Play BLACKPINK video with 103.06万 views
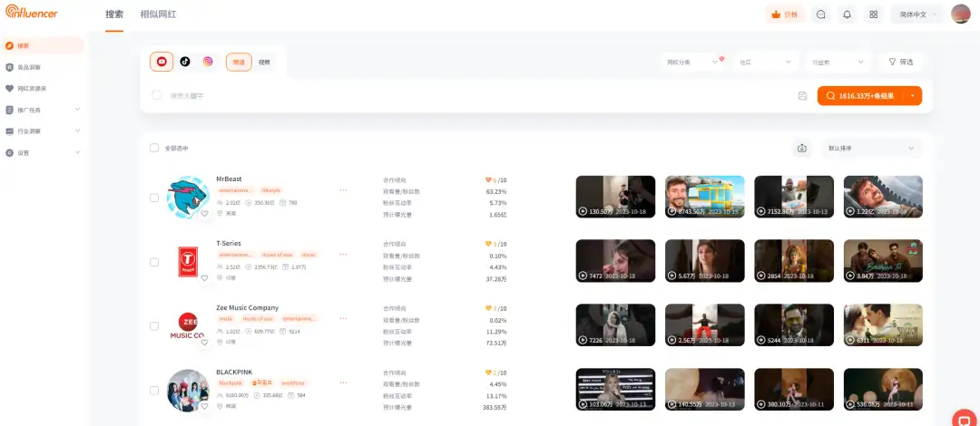This screenshot has width=980, height=426. 615,390
